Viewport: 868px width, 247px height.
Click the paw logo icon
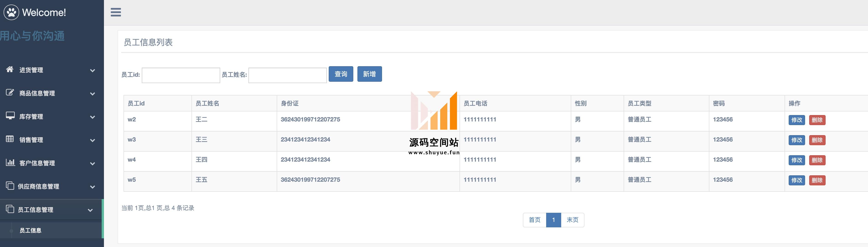[11, 13]
